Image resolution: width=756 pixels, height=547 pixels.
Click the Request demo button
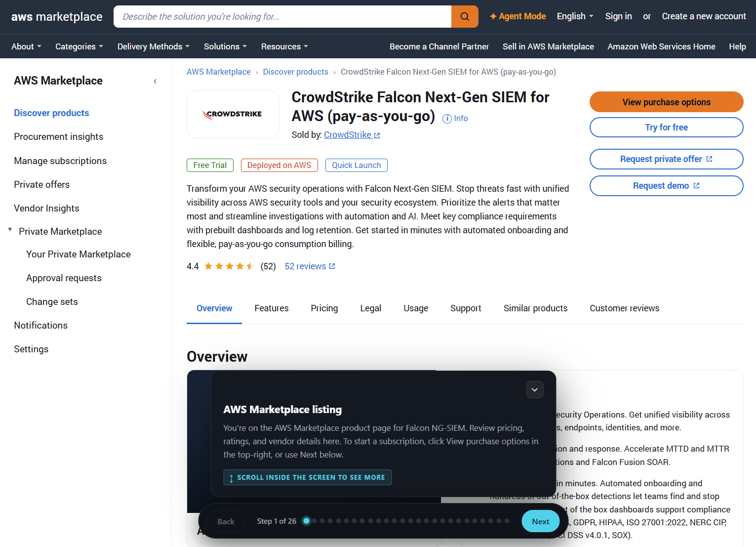[x=667, y=186]
